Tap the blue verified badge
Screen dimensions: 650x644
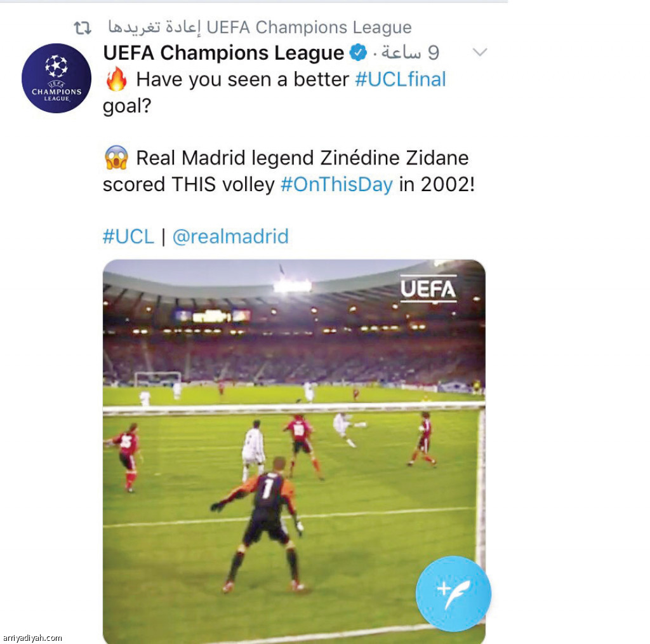tap(358, 53)
